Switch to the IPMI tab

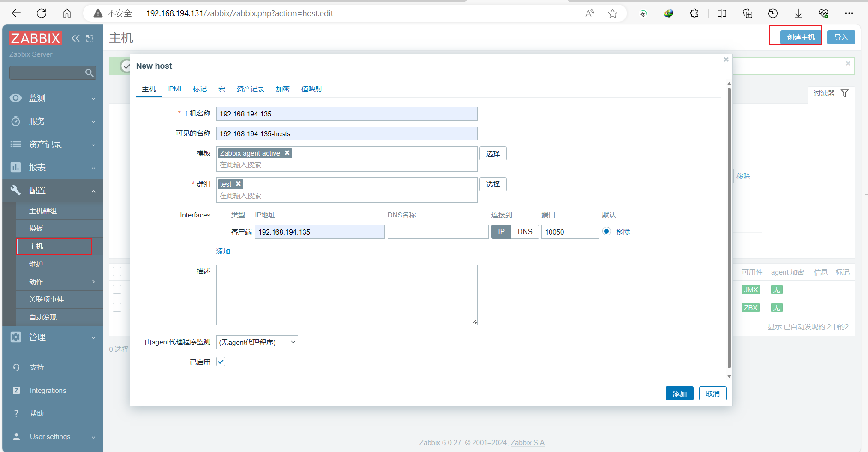coord(174,89)
